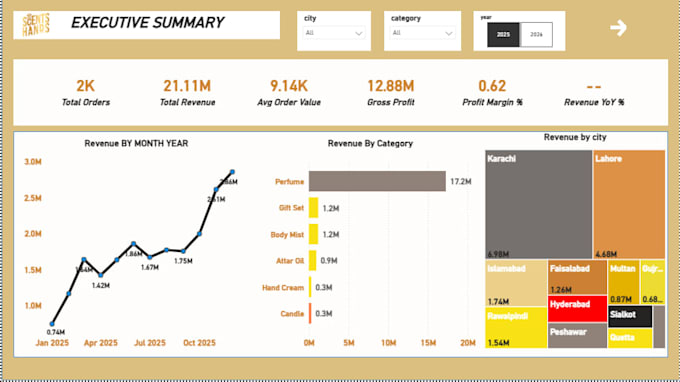
Task: Click the Gross Profit 12.88M card
Action: click(390, 92)
